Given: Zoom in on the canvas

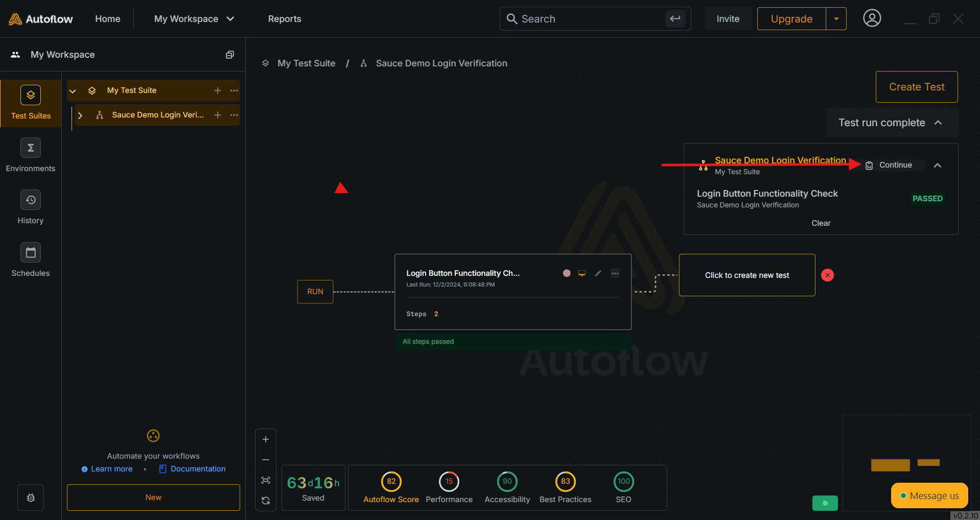Looking at the screenshot, I should click(x=266, y=439).
